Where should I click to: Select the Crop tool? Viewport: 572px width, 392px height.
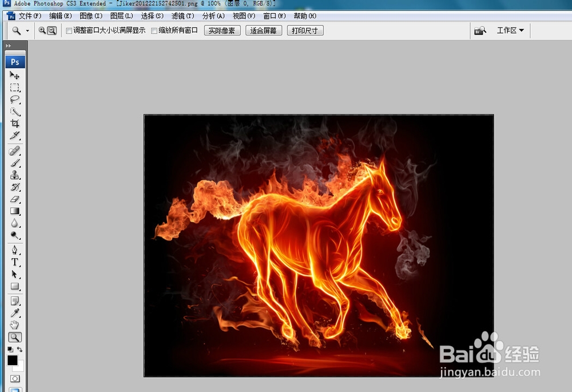(15, 124)
